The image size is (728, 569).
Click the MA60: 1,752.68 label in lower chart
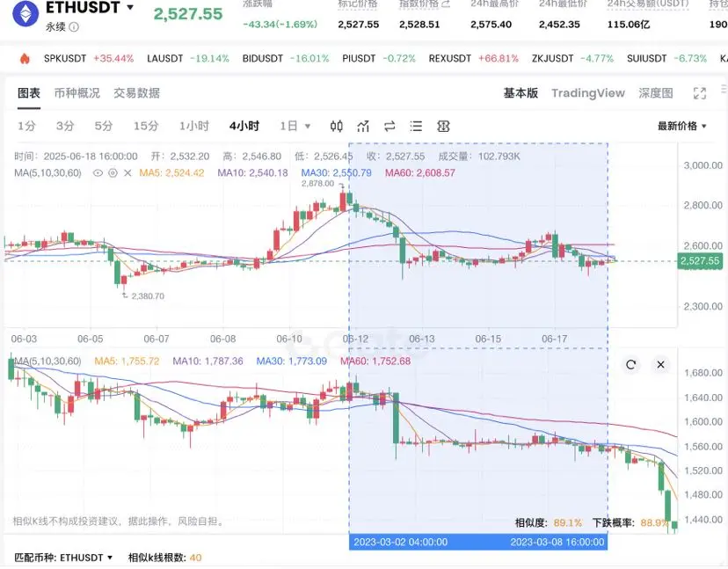(x=375, y=361)
